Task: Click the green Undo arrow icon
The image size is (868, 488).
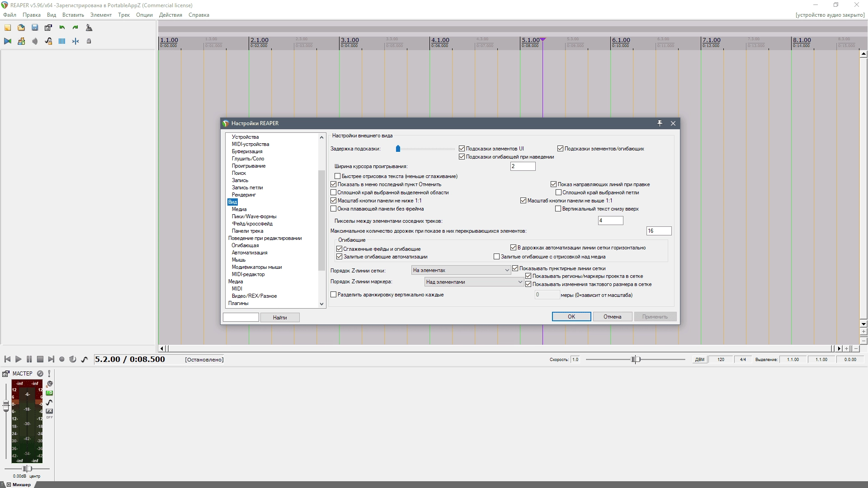Action: [x=62, y=28]
